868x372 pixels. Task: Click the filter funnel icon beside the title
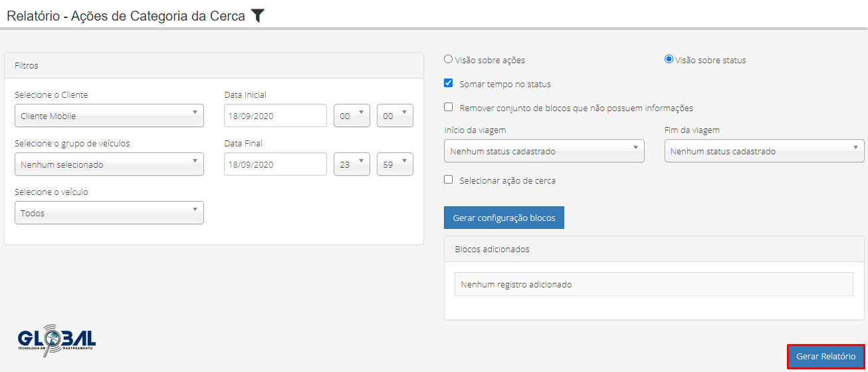[258, 16]
